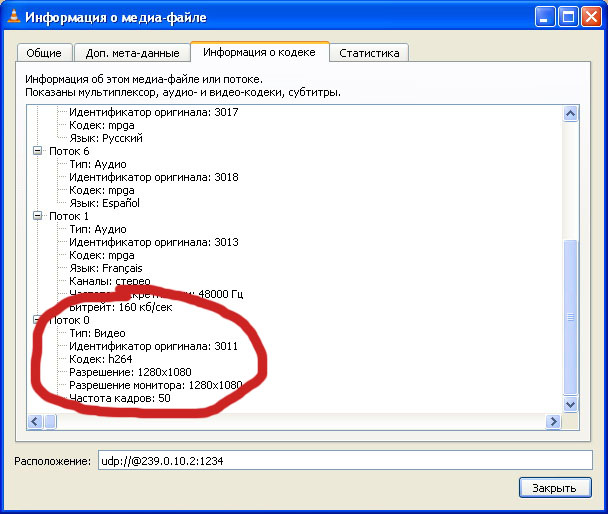Select the Поток 0 tree row
The width and height of the screenshot is (608, 514).
[69, 320]
